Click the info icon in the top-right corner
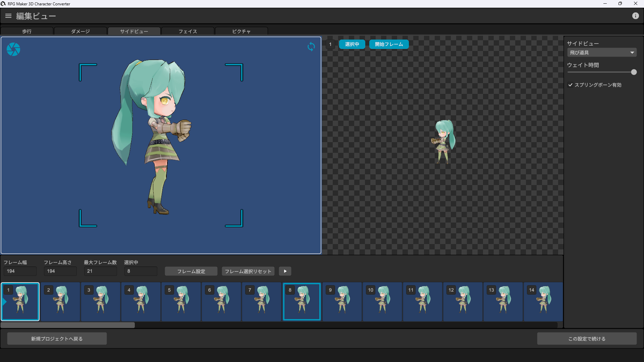644x362 pixels. click(636, 15)
